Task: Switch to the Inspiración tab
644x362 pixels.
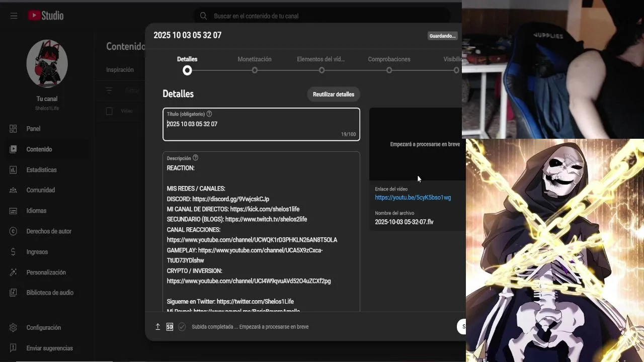Action: coord(120,70)
